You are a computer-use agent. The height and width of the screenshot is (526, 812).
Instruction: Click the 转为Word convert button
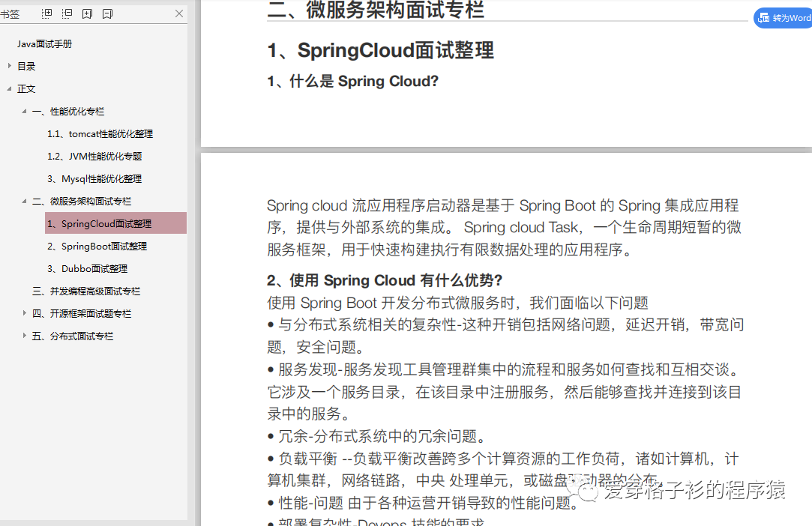click(x=784, y=18)
